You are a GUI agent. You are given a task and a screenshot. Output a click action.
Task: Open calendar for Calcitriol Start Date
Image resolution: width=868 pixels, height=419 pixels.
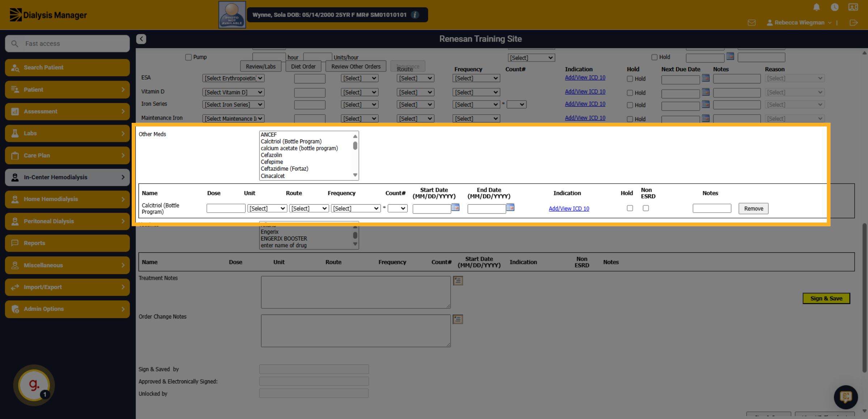(x=455, y=208)
